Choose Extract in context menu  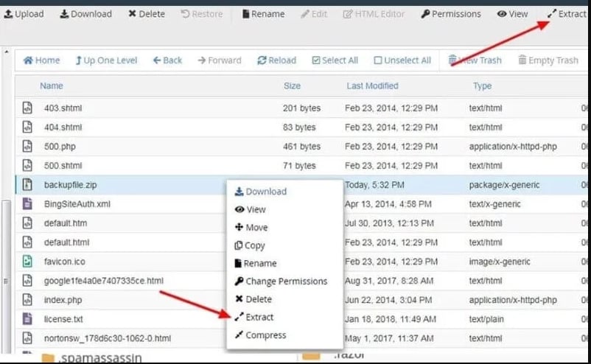coord(253,318)
